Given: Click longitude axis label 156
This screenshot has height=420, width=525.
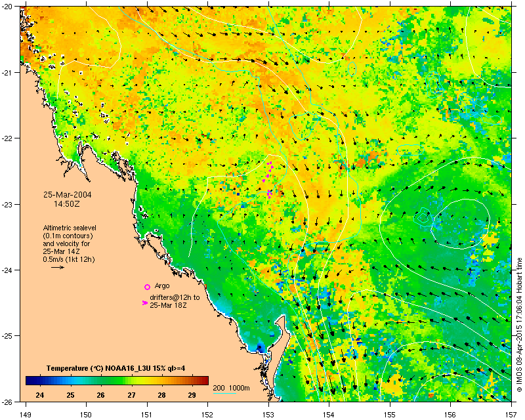Looking at the screenshot, I should point(451,415).
